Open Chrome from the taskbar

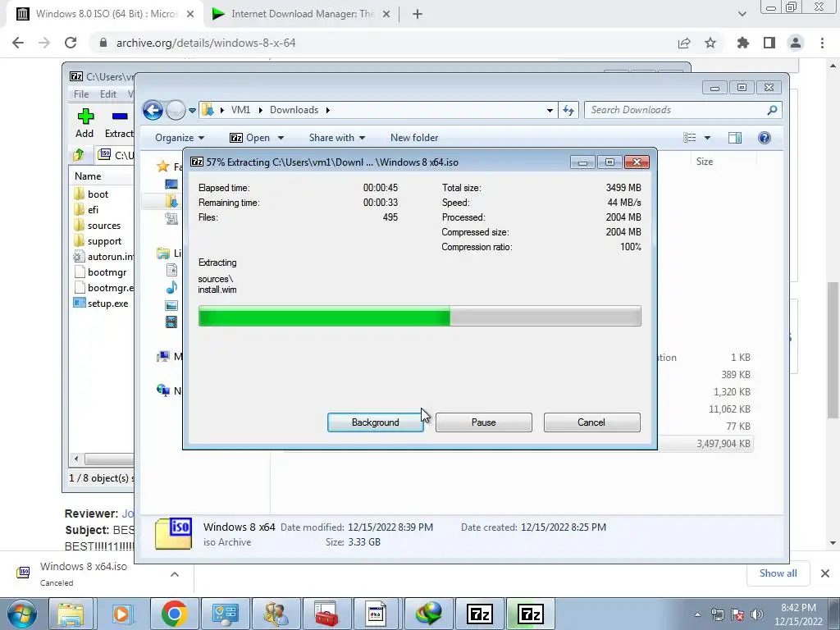click(174, 614)
